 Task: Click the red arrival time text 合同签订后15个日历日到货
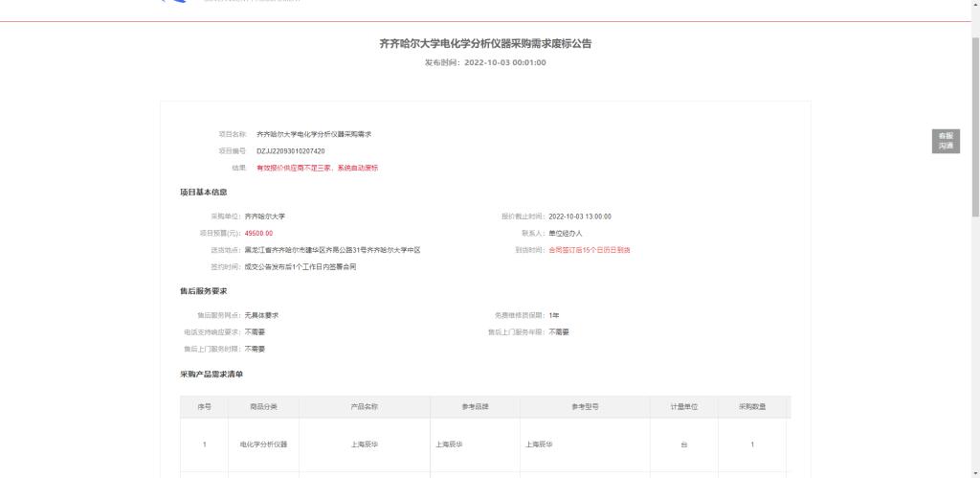[589, 250]
